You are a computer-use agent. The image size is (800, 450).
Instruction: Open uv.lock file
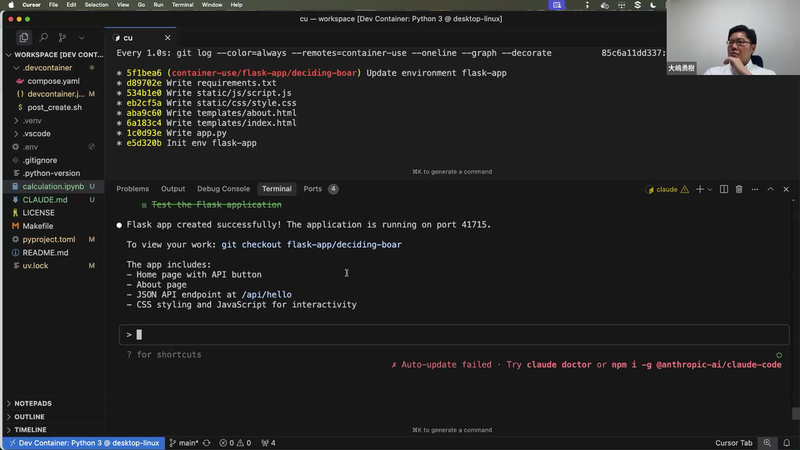35,266
